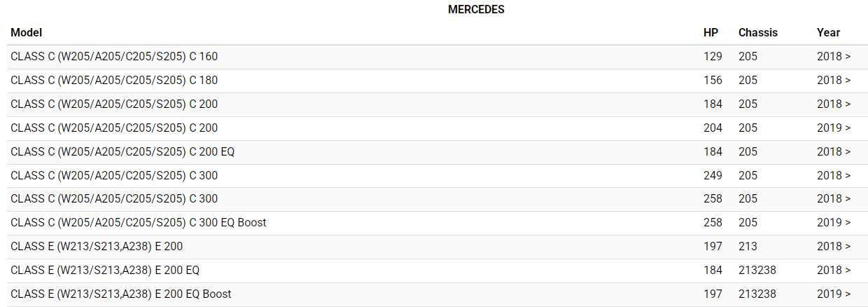868x307 pixels.
Task: Click the 249 HP value
Action: point(713,175)
